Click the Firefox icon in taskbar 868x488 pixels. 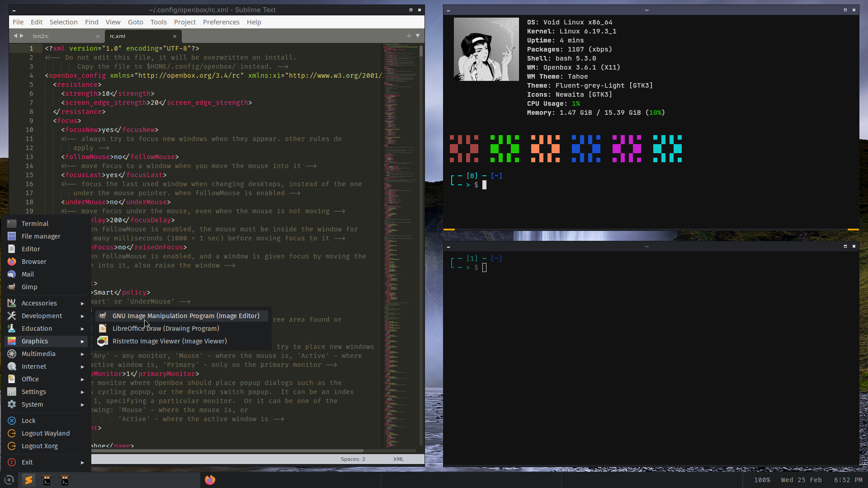210,480
